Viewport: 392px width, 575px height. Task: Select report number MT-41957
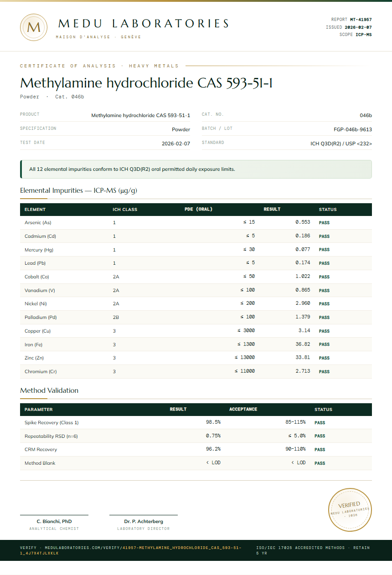(x=361, y=20)
